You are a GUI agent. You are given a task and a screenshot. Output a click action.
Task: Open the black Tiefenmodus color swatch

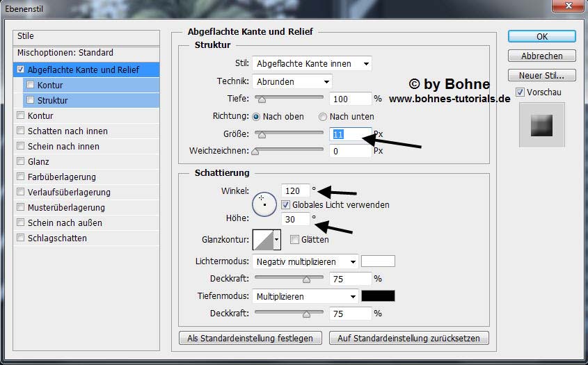pos(378,295)
